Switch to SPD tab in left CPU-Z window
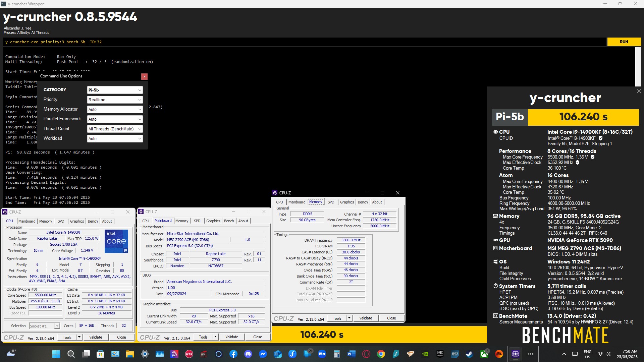The width and height of the screenshot is (644, 362). [61, 221]
